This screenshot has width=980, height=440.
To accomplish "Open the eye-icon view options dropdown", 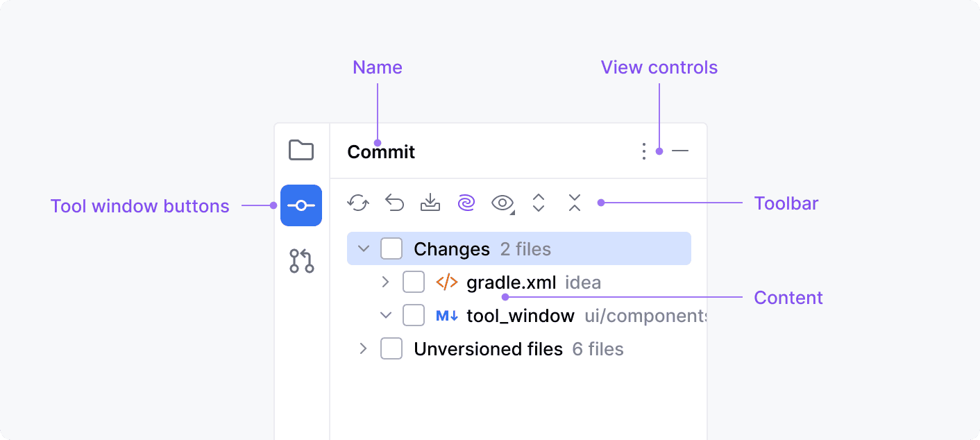I will [502, 203].
